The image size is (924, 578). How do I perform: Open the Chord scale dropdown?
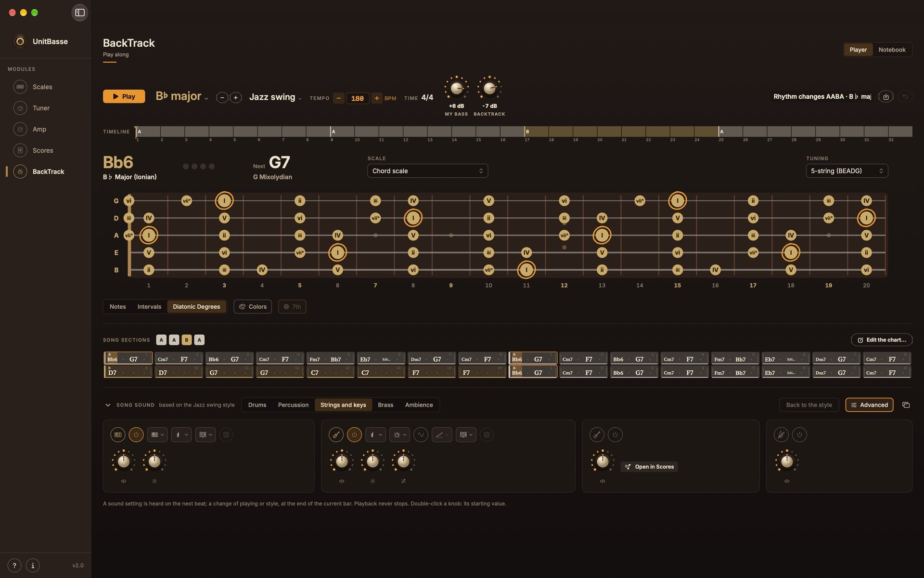[x=427, y=171]
